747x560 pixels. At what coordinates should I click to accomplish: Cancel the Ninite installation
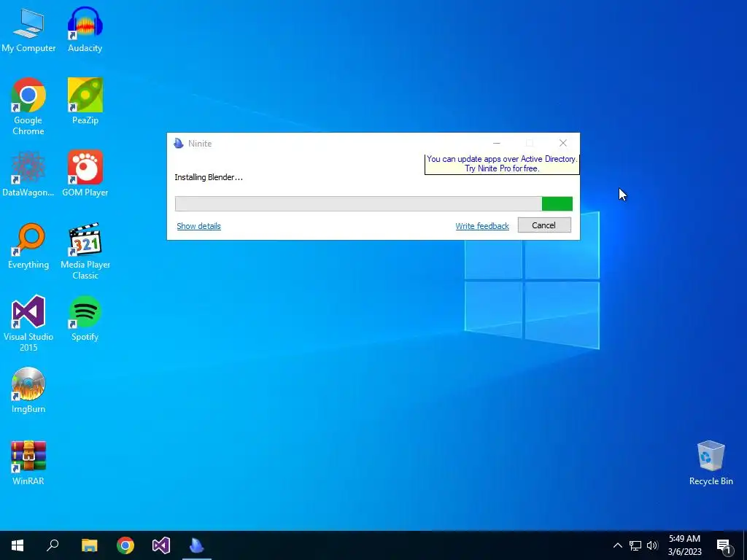544,225
